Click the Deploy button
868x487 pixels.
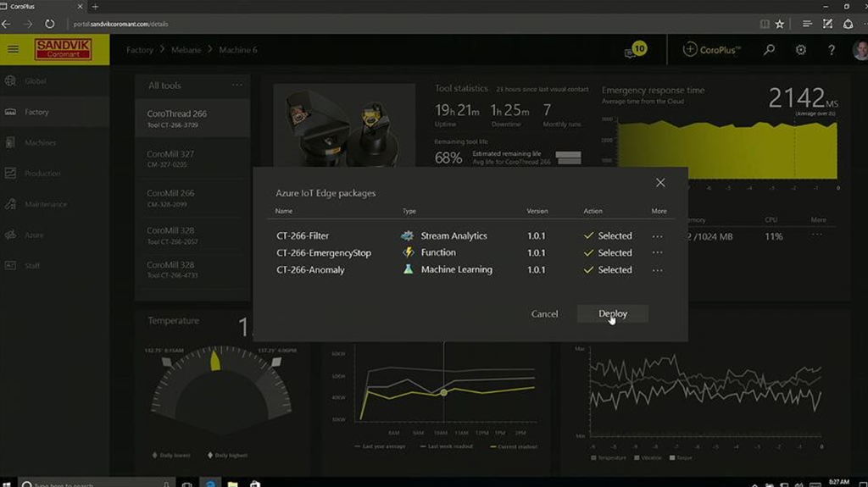[x=612, y=313]
